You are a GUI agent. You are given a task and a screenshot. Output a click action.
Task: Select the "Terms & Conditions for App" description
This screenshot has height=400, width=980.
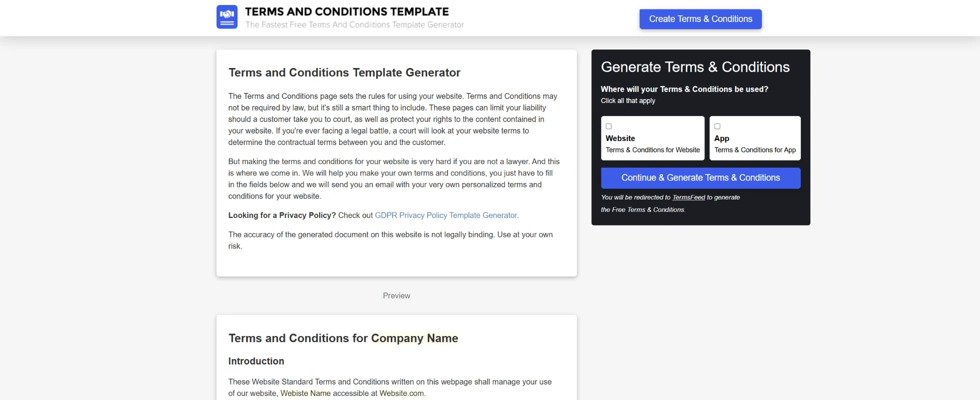(x=754, y=150)
